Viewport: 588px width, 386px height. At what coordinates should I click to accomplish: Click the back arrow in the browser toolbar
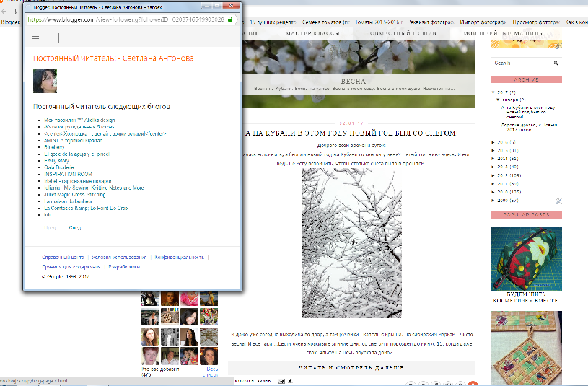coord(4,12)
